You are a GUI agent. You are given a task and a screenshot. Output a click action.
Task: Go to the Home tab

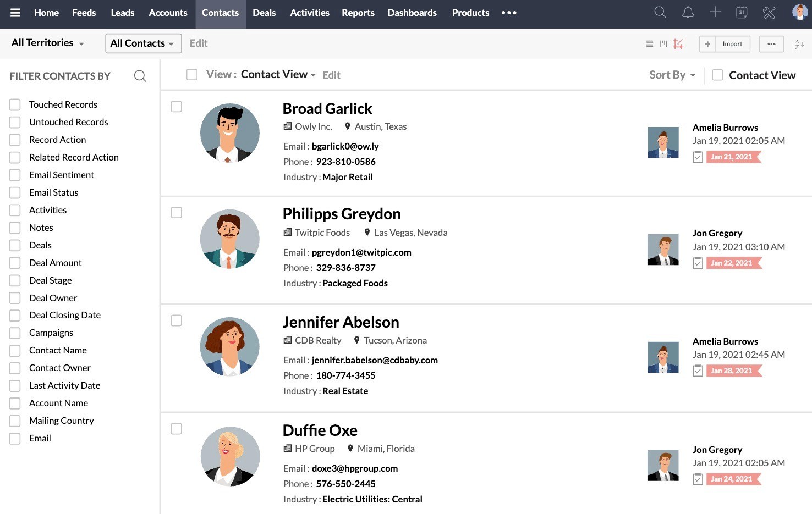point(46,13)
